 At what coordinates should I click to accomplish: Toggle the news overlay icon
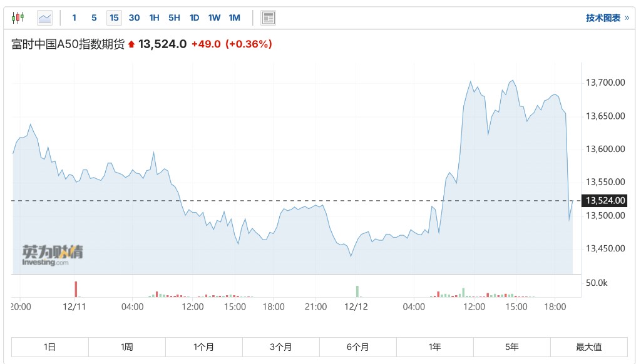269,18
